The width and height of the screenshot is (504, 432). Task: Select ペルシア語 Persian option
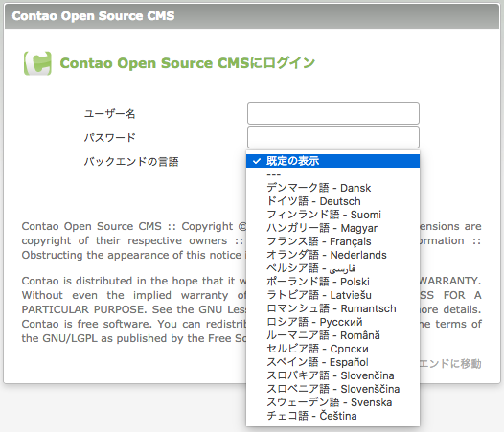coord(333,268)
